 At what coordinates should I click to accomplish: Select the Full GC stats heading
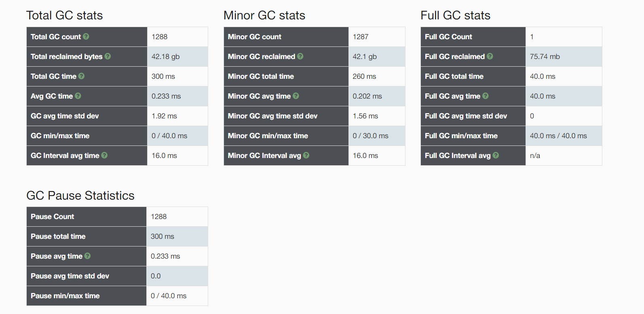tap(455, 15)
